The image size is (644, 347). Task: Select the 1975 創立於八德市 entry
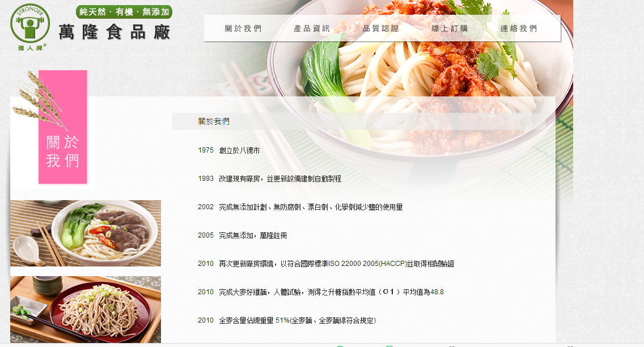pyautogui.click(x=229, y=150)
